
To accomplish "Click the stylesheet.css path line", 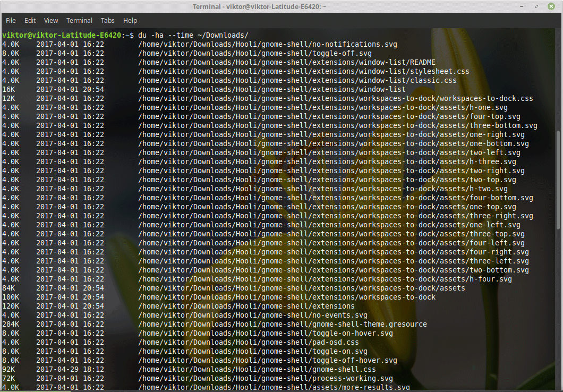I will point(304,71).
